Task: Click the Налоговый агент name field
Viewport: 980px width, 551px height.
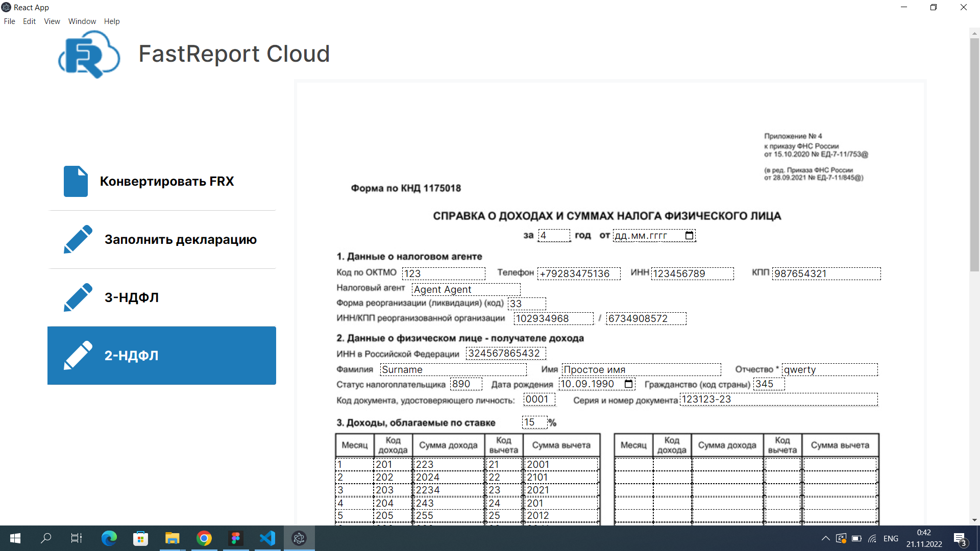Action: click(465, 290)
